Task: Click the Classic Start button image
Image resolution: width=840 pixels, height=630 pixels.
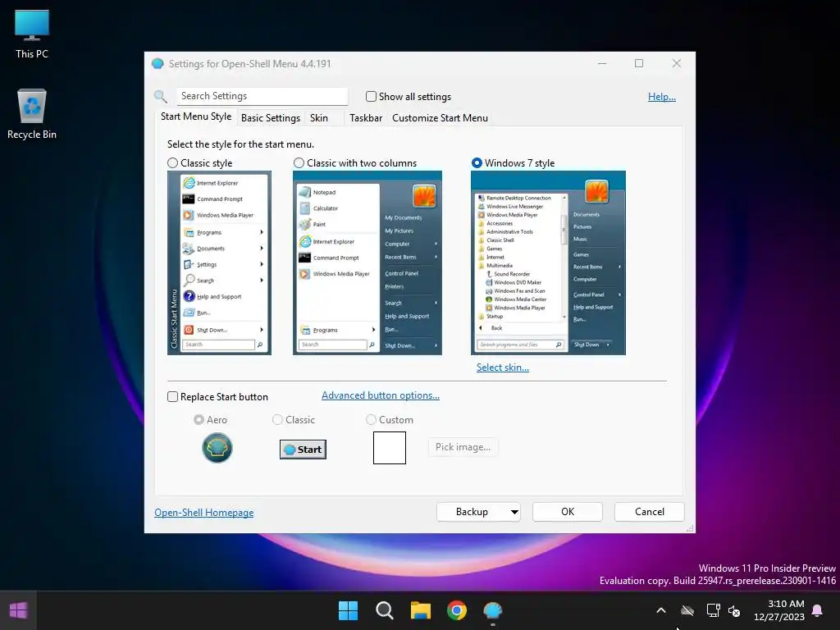Action: click(x=303, y=449)
